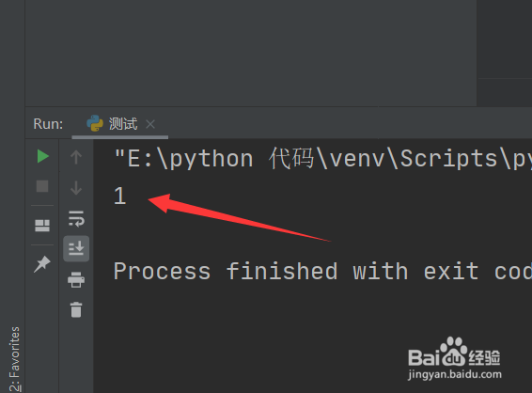Click the Process finished with exit code text
The image size is (532, 393).
[x=322, y=272]
